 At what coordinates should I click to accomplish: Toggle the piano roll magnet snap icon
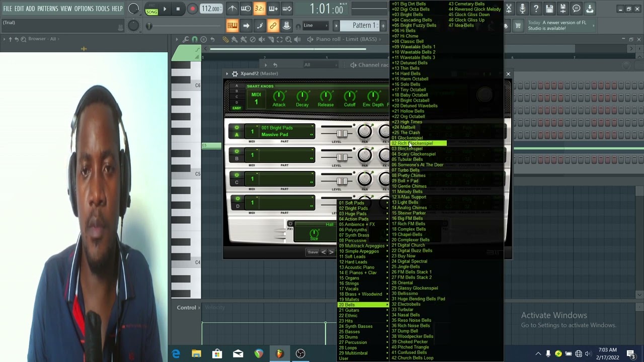(195, 39)
